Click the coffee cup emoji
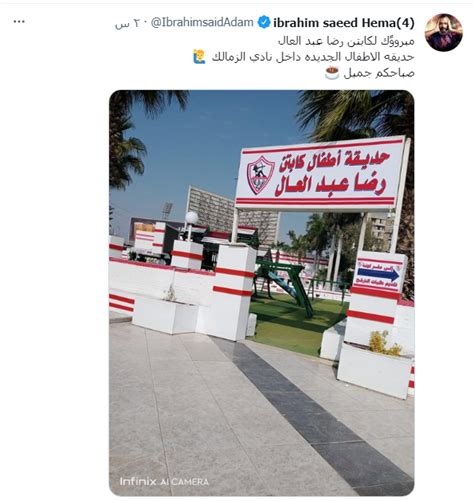 pyautogui.click(x=332, y=73)
